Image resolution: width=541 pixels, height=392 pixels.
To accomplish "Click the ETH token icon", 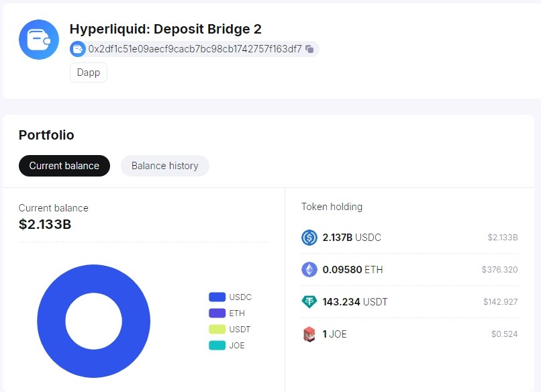I will (x=309, y=270).
